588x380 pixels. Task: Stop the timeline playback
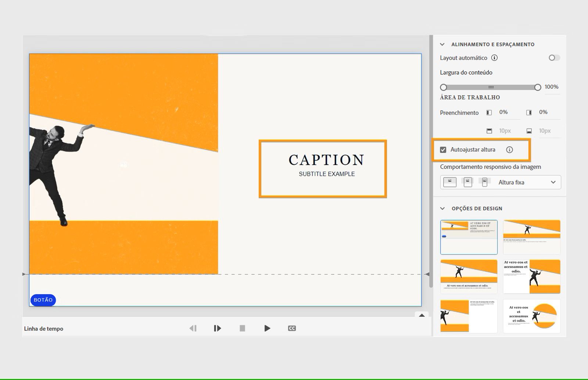(x=242, y=328)
